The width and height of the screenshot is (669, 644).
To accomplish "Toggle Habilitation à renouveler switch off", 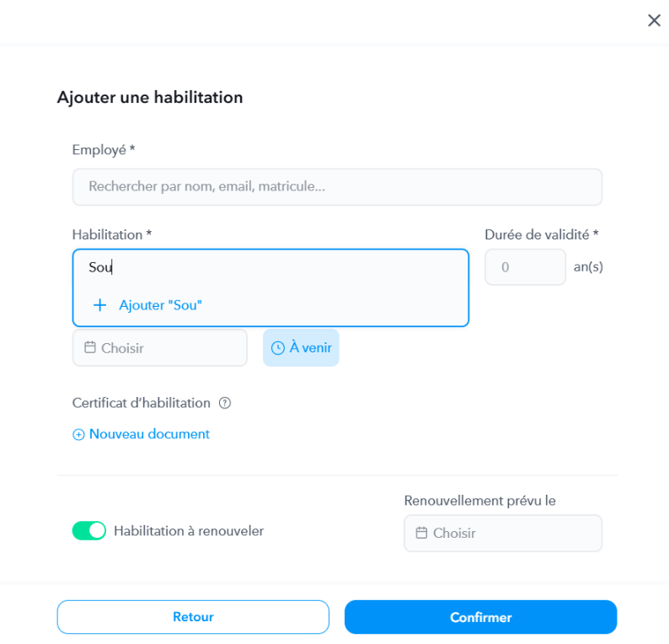I will [x=89, y=530].
